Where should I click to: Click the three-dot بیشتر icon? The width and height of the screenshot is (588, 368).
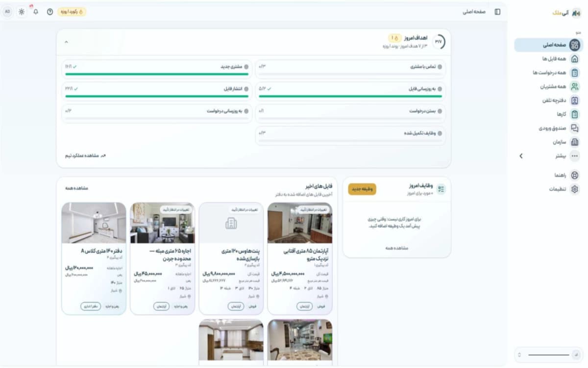575,156
